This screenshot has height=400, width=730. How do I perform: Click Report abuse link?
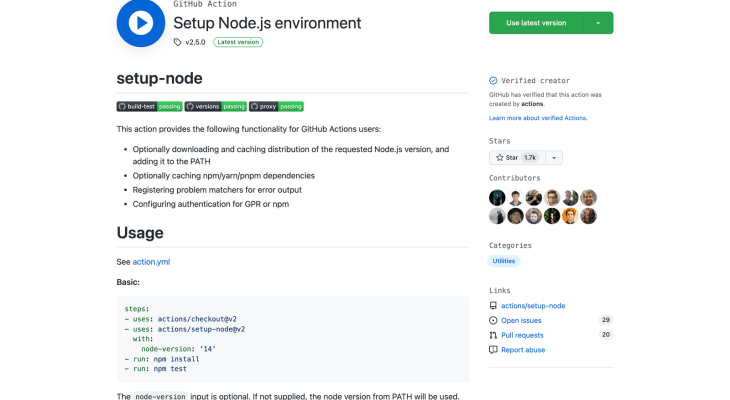tap(523, 350)
